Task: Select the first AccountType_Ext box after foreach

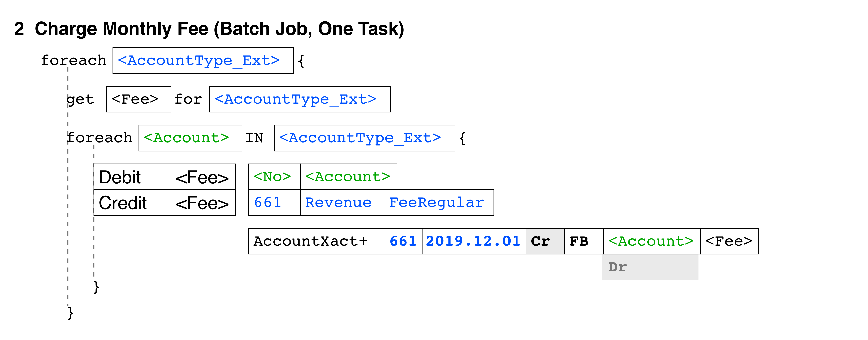Action: click(x=203, y=61)
